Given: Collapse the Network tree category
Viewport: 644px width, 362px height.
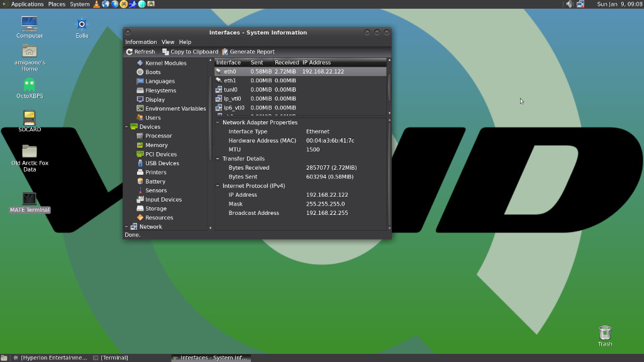Looking at the screenshot, I should tap(126, 226).
